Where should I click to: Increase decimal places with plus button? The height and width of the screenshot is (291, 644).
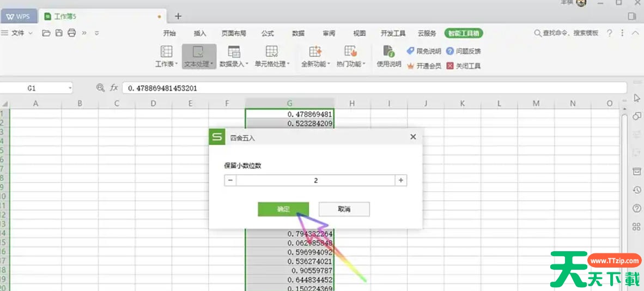click(401, 180)
